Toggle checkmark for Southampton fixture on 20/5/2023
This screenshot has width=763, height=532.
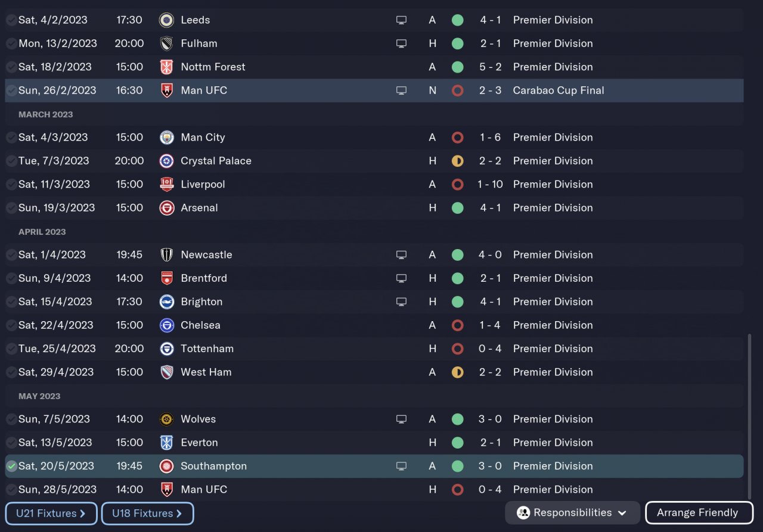[11, 466]
